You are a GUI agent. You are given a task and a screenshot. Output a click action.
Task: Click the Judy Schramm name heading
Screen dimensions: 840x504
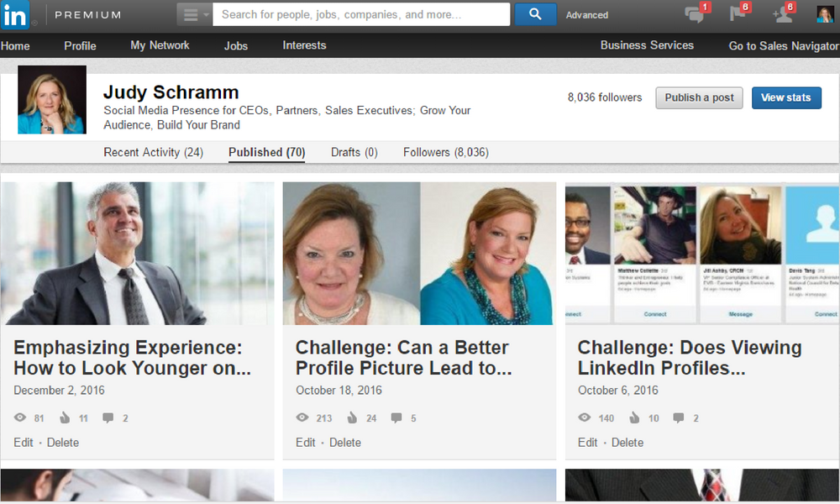pyautogui.click(x=171, y=92)
